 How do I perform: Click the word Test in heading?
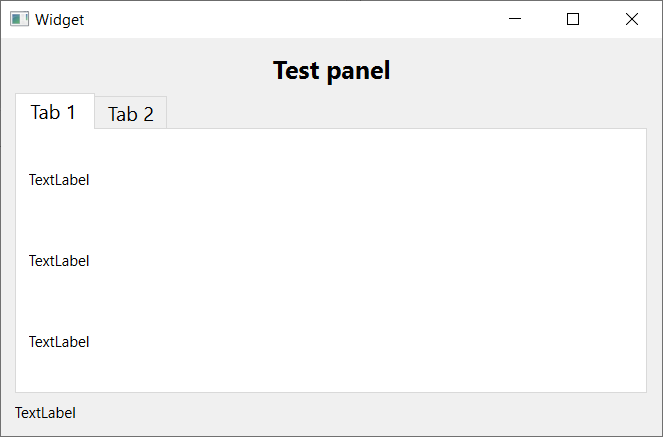coord(296,70)
